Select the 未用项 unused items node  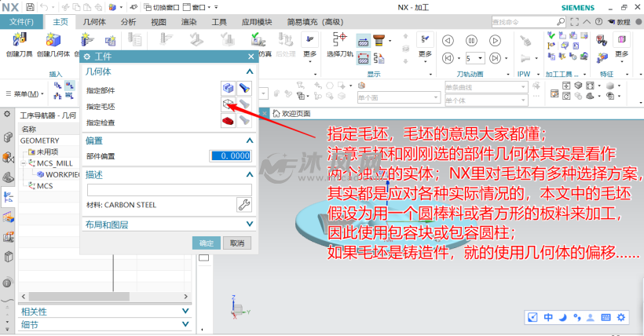pos(43,152)
